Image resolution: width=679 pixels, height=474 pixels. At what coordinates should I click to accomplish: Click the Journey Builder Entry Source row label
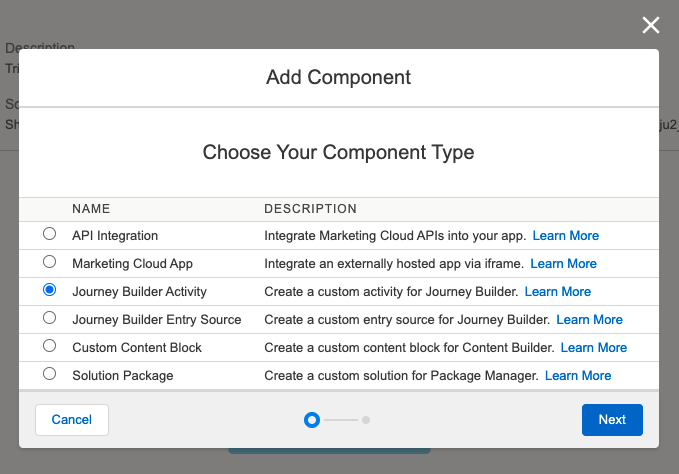click(x=157, y=320)
